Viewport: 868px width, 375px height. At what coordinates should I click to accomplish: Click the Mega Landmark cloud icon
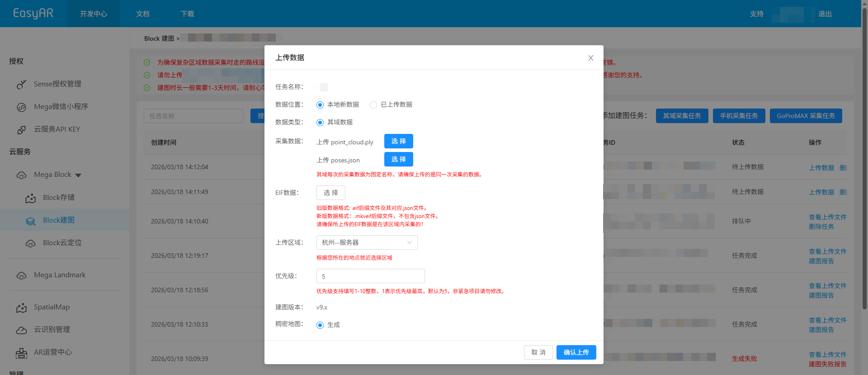point(21,275)
